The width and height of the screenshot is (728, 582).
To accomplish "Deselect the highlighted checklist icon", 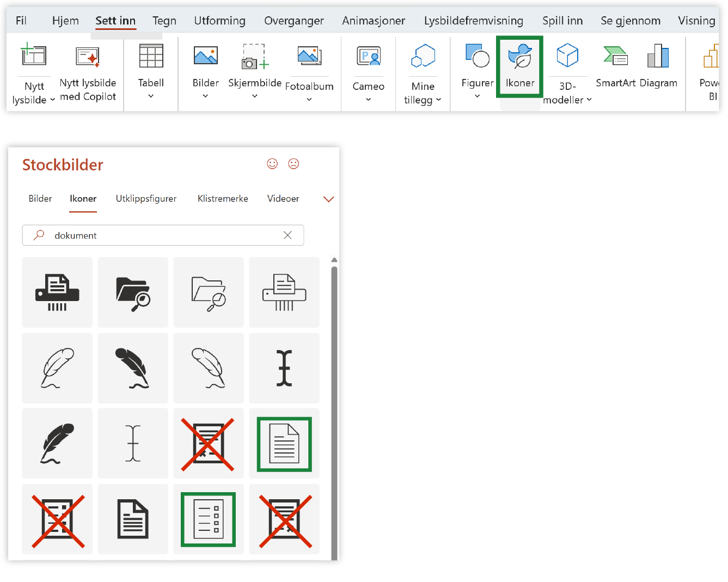I will pos(209,519).
